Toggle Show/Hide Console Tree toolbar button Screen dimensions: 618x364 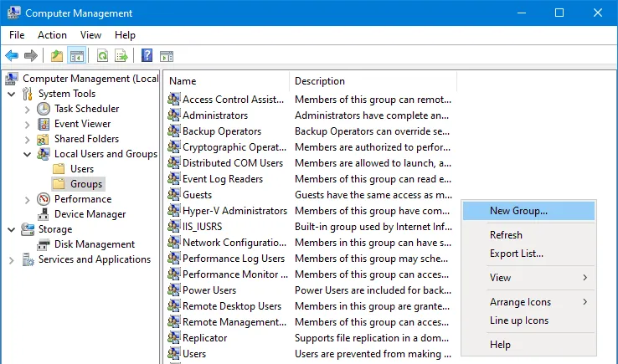(x=76, y=56)
